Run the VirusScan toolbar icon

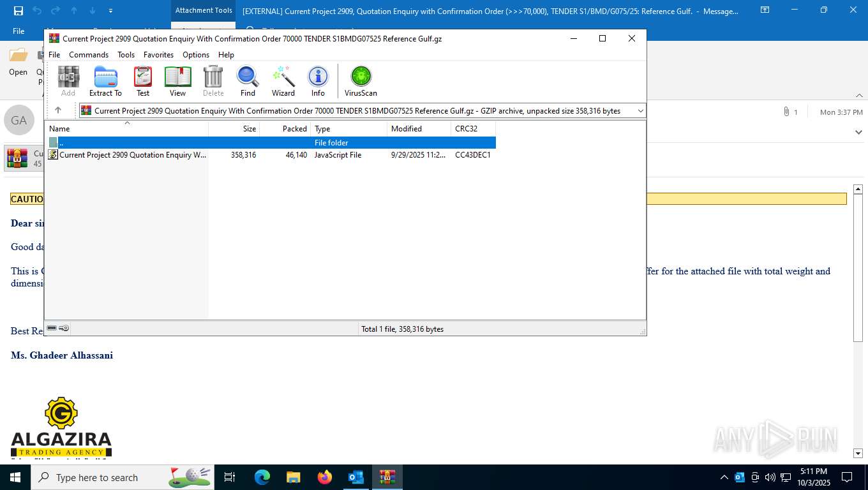(x=361, y=82)
